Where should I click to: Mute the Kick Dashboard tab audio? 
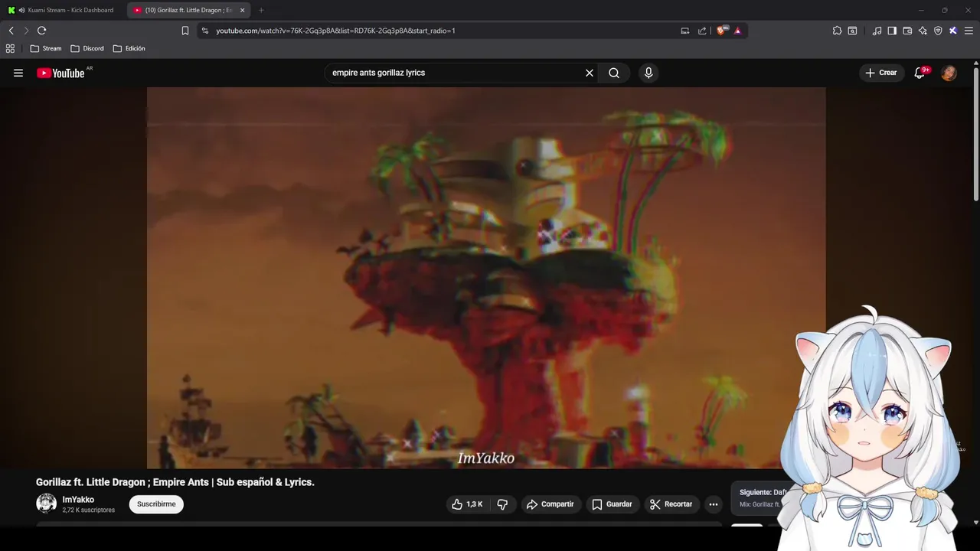pos(21,10)
